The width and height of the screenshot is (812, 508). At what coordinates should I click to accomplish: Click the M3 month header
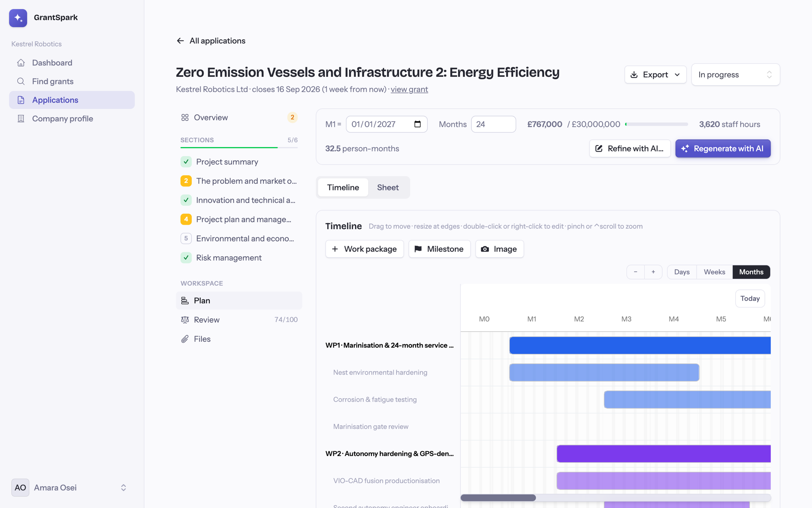[626, 319]
